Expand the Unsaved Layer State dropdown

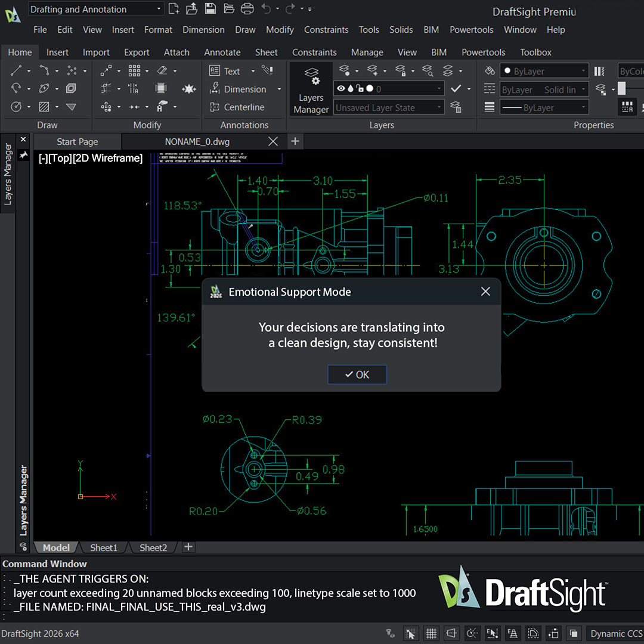389,107
